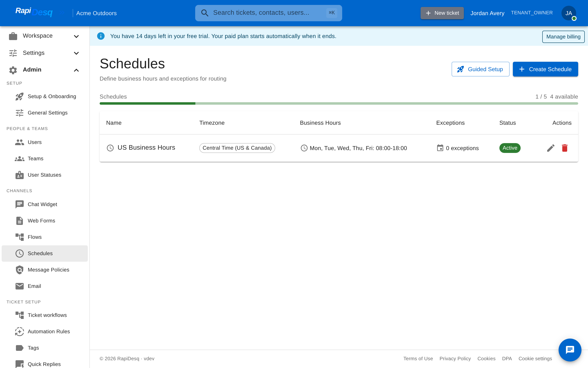The image size is (588, 368).
Task: Open Cookie settings link
Action: point(535,359)
